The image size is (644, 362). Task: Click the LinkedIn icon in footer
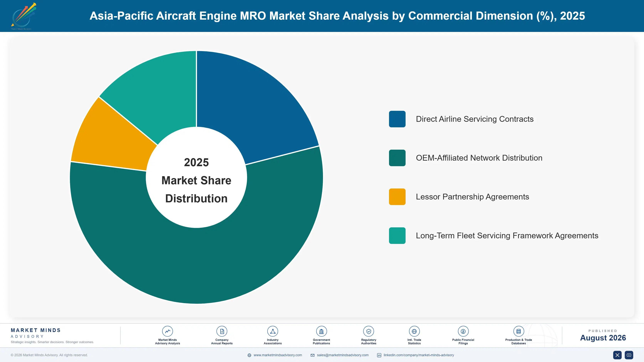point(379,355)
